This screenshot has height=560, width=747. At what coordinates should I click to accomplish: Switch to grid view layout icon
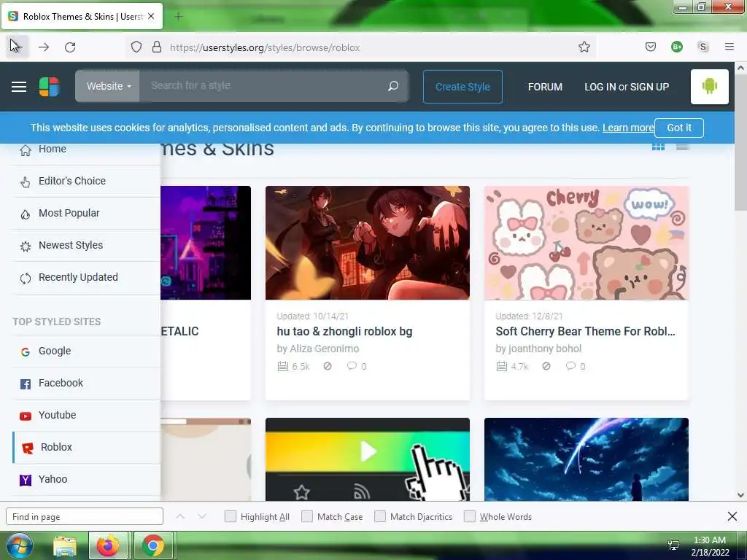click(x=658, y=147)
